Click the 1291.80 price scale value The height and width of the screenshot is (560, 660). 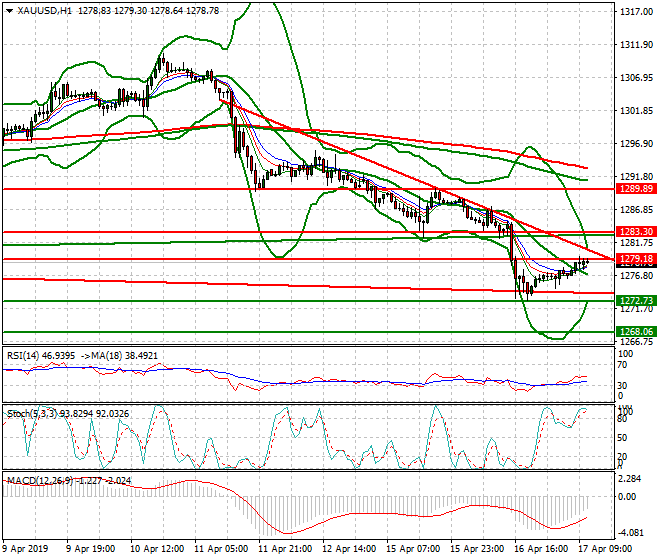tap(637, 176)
